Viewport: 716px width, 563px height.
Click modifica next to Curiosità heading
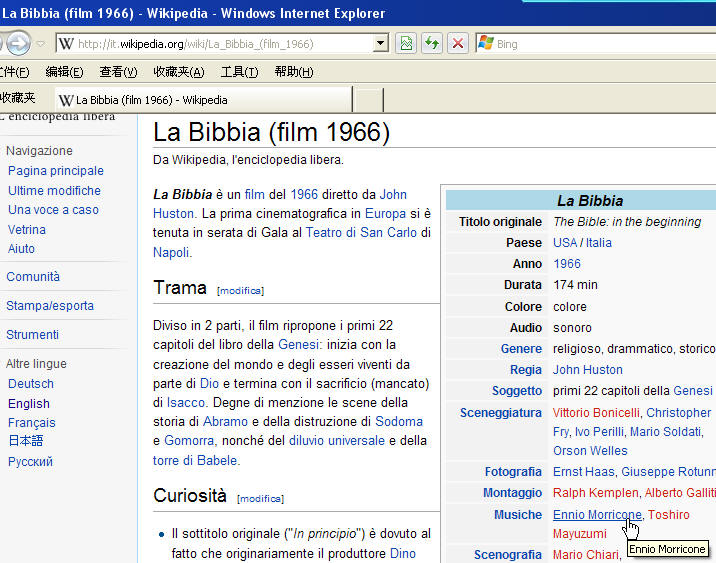click(260, 499)
